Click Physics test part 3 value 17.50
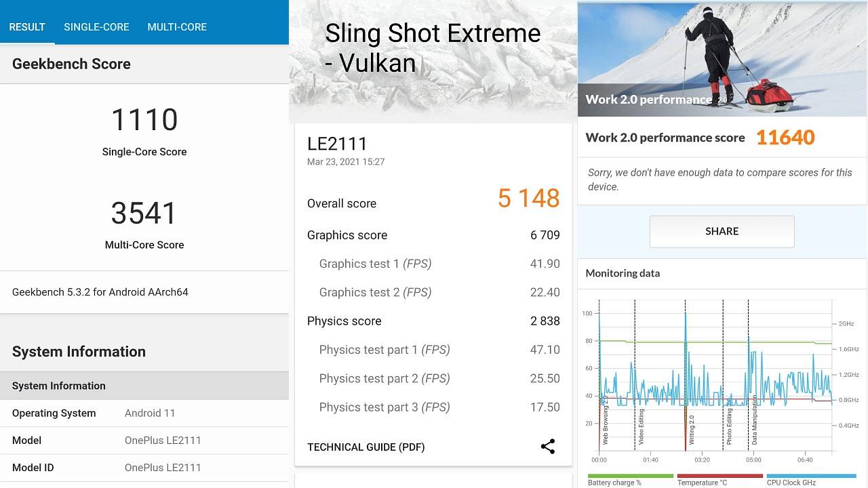 pos(545,407)
